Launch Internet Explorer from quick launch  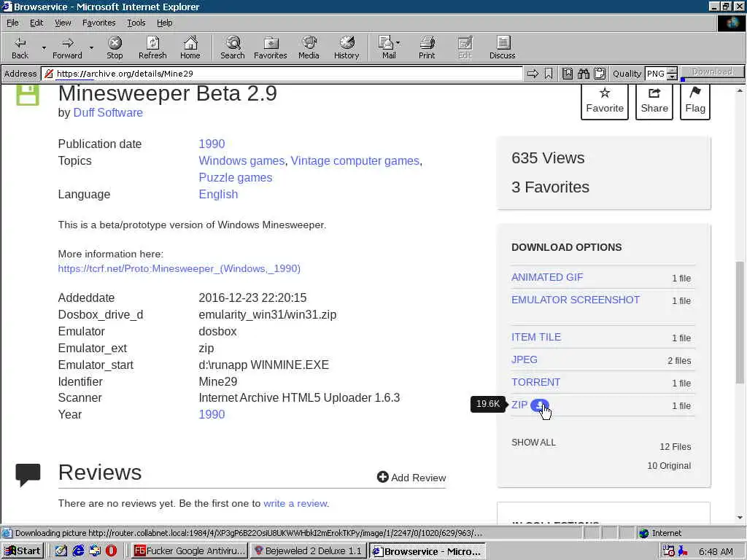click(x=78, y=551)
